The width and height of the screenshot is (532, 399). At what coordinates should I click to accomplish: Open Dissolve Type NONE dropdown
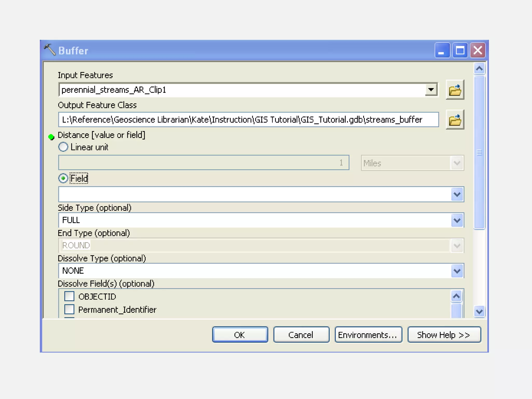tap(457, 271)
